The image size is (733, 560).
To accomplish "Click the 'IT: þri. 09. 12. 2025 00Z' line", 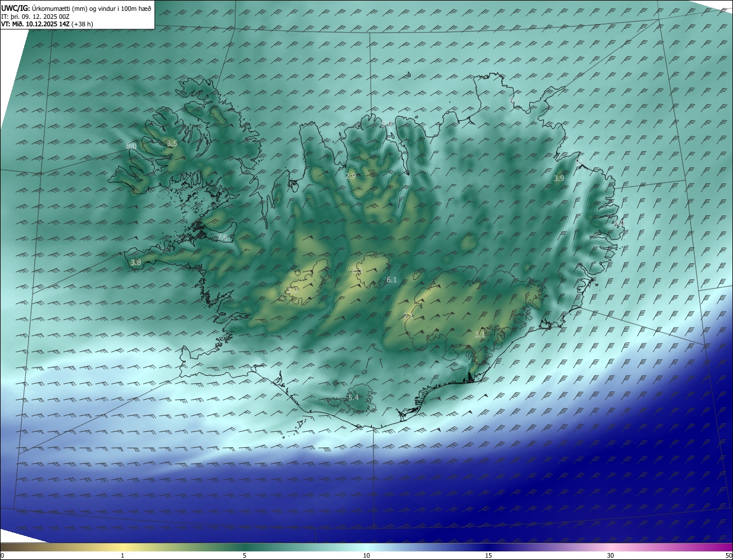I will pyautogui.click(x=36, y=17).
